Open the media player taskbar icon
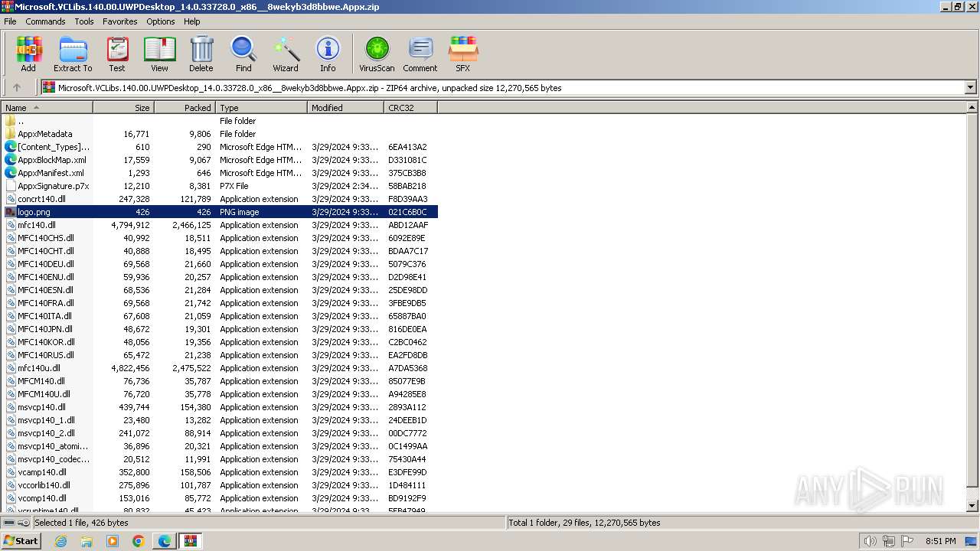Image resolution: width=980 pixels, height=551 pixels. [x=113, y=541]
